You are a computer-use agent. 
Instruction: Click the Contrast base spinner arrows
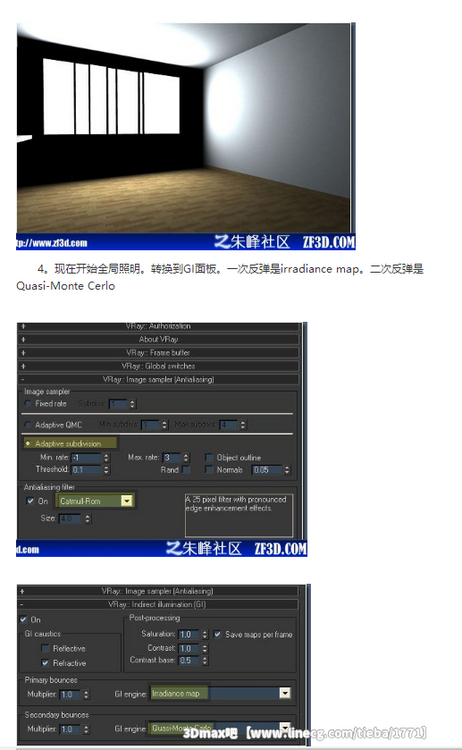(205, 661)
